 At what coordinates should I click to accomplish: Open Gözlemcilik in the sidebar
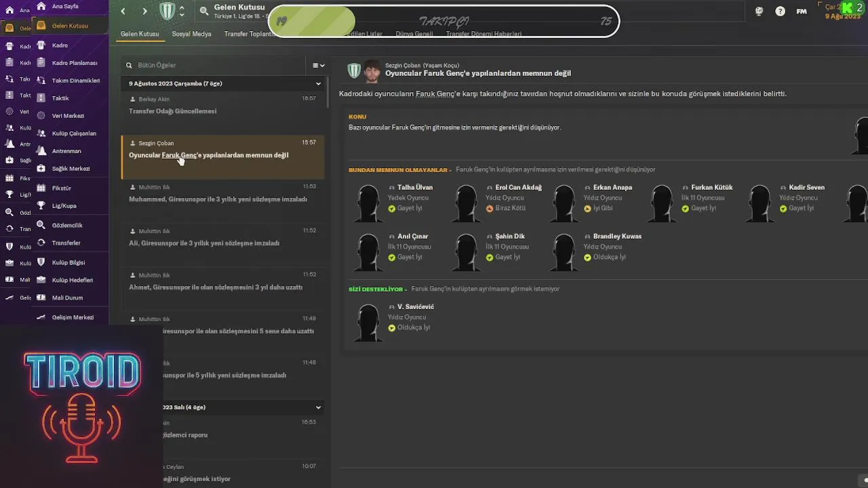tap(67, 225)
